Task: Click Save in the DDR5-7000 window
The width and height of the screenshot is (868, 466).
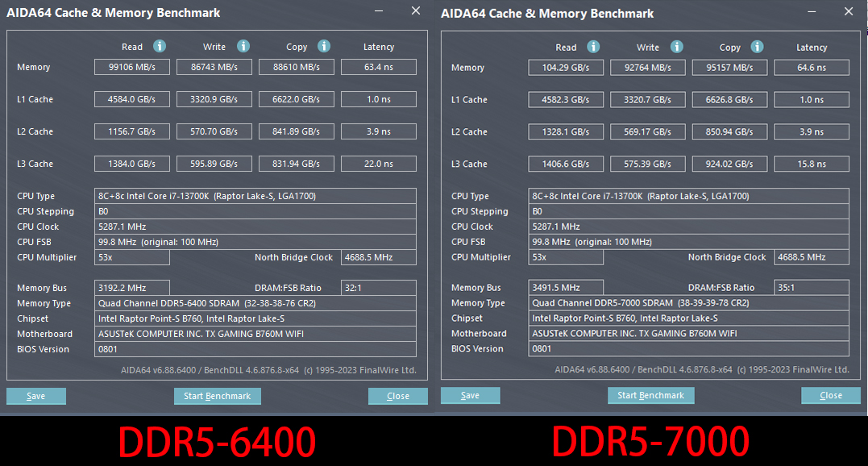Action: coord(470,395)
